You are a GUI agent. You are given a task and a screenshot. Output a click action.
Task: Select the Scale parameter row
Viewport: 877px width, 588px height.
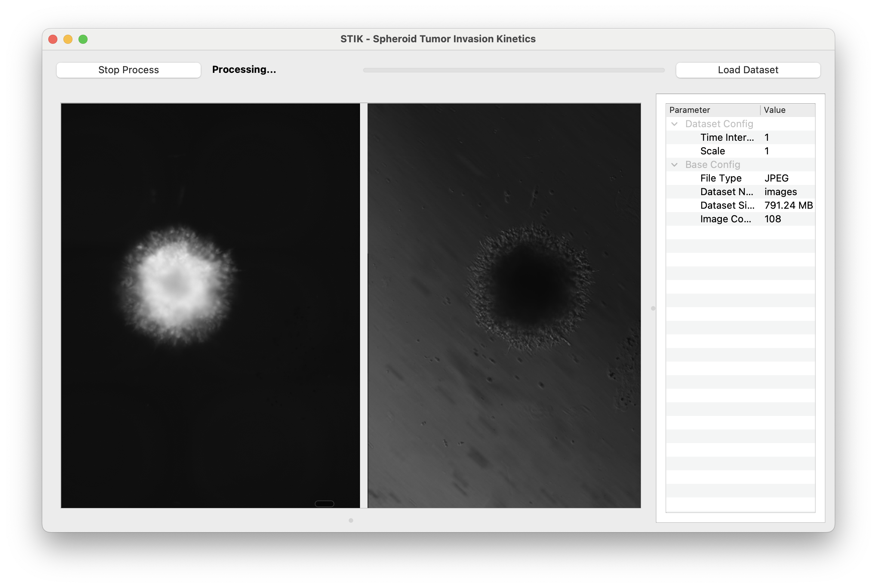pos(712,151)
